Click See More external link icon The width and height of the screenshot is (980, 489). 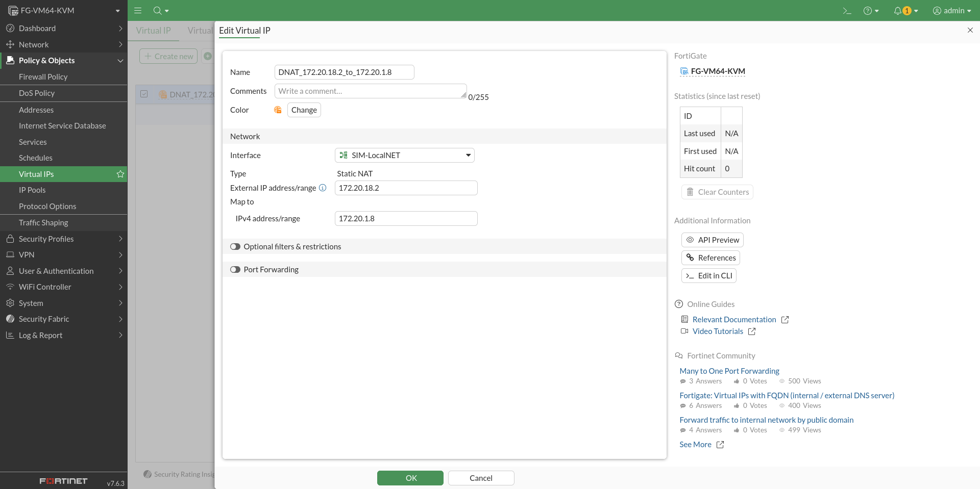coord(720,445)
